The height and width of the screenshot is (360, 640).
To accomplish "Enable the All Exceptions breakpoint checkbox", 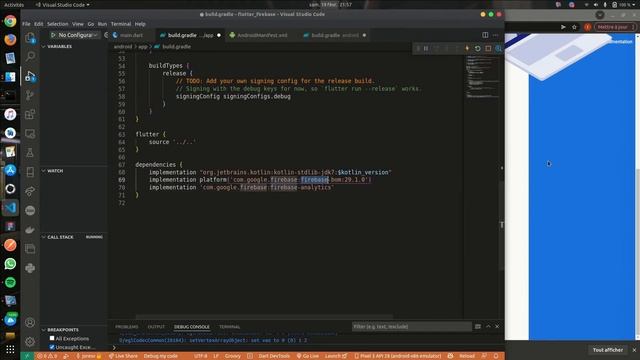I will 52,338.
